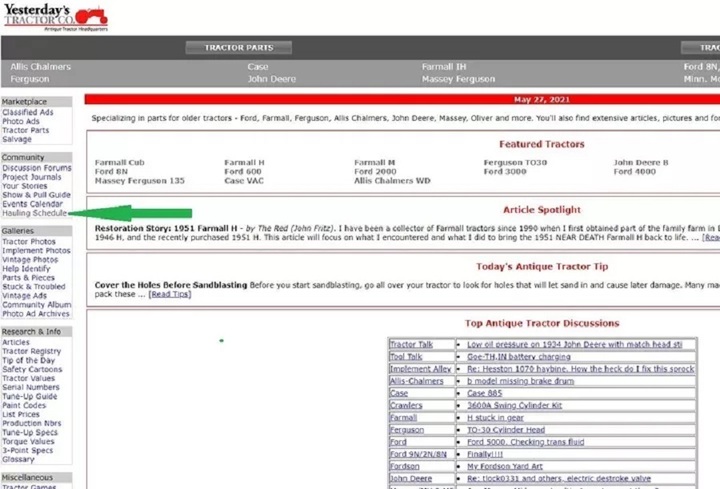Viewport: 720px width, 489px height.
Task: Open Classified Ads in the Marketplace sidebar
Action: [x=28, y=112]
